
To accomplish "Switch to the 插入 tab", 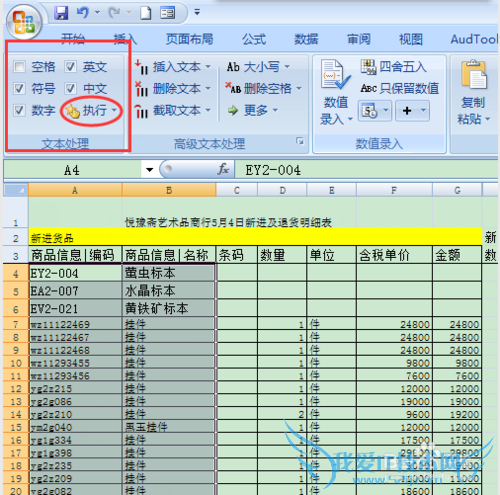I will pos(125,39).
